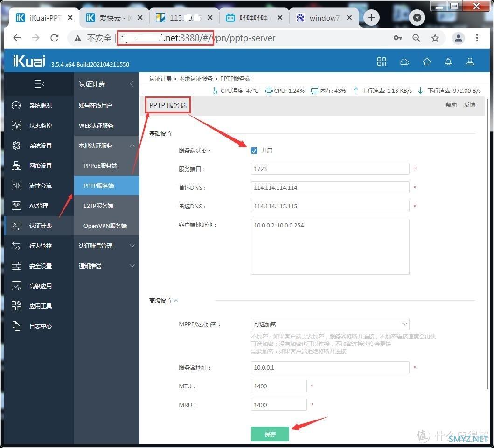Click the home icon in iKuai header

(426, 62)
